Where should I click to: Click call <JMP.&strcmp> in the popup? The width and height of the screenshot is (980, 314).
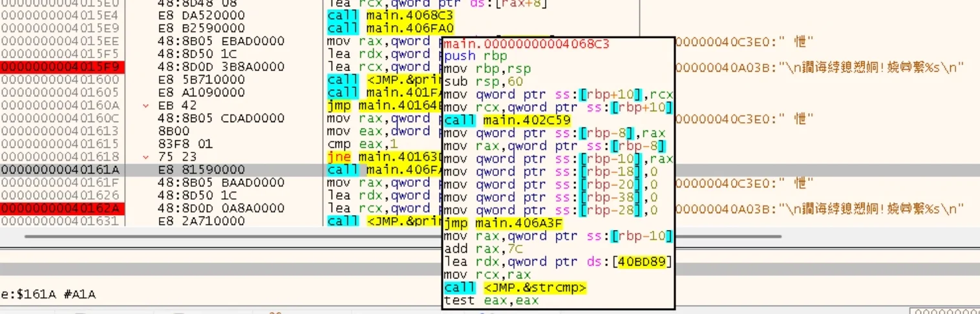coord(515,287)
